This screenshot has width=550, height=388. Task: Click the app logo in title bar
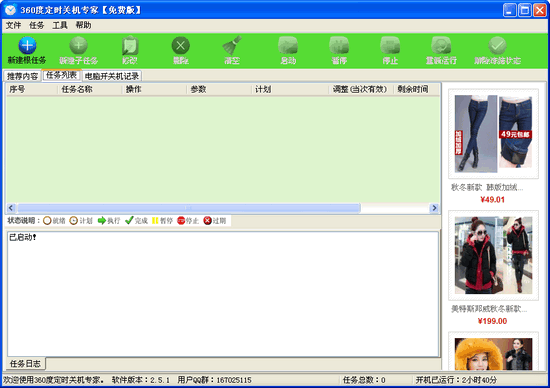[x=11, y=9]
